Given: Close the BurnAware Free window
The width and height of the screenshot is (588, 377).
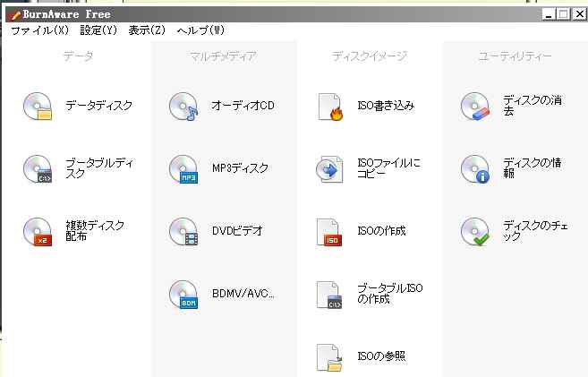Looking at the screenshot, I should [579, 14].
